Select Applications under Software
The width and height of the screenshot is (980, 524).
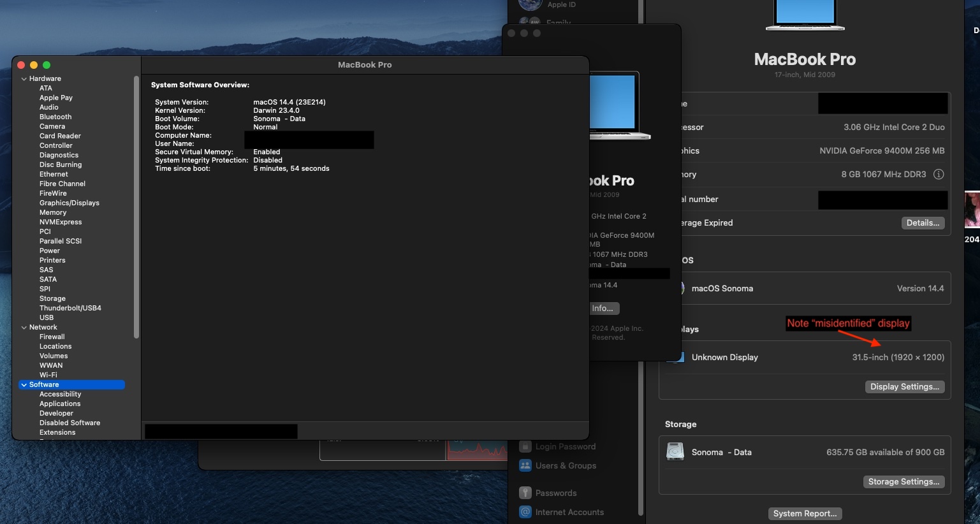pyautogui.click(x=60, y=404)
